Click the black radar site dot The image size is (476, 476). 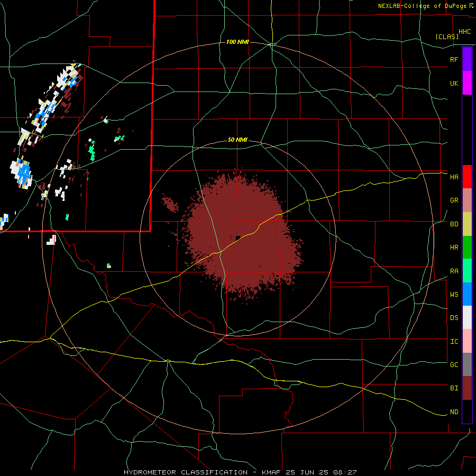click(x=238, y=238)
